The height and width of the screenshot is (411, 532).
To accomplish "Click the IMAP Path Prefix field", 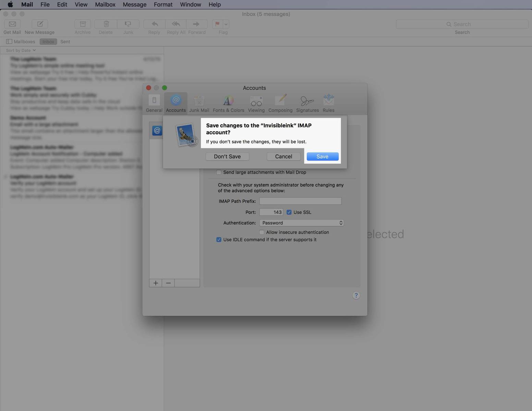I will click(x=300, y=201).
